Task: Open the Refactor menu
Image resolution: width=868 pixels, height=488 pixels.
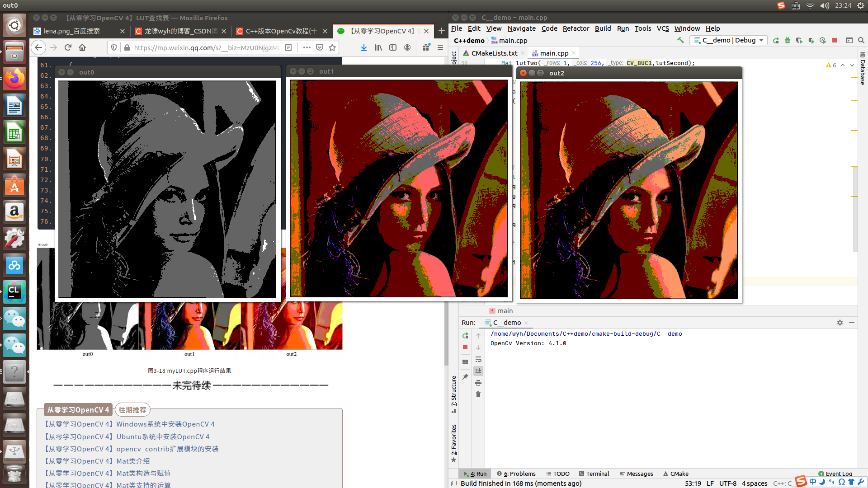Action: tap(576, 28)
